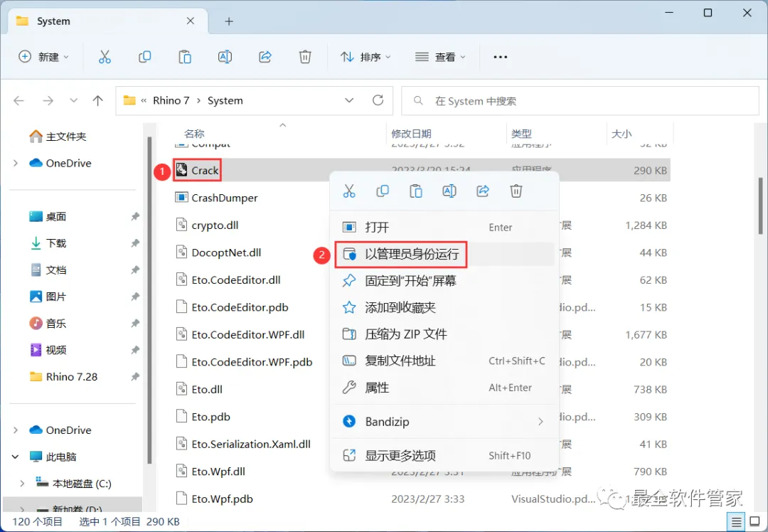Viewport: 768px width, 532px height.
Task: Open 文档 in navigation pane
Action: (x=48, y=270)
